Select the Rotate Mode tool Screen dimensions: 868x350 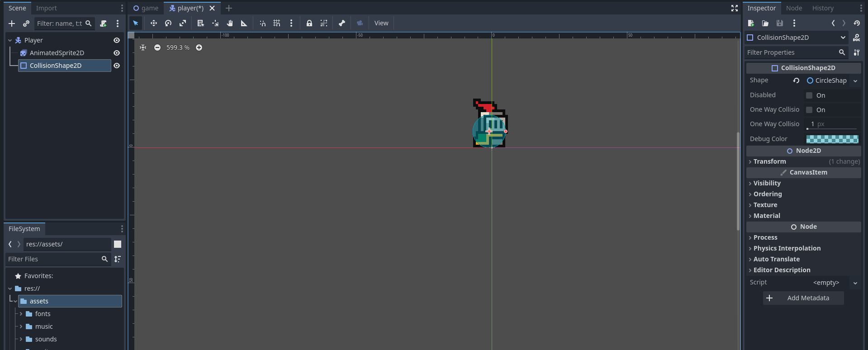[x=168, y=23]
